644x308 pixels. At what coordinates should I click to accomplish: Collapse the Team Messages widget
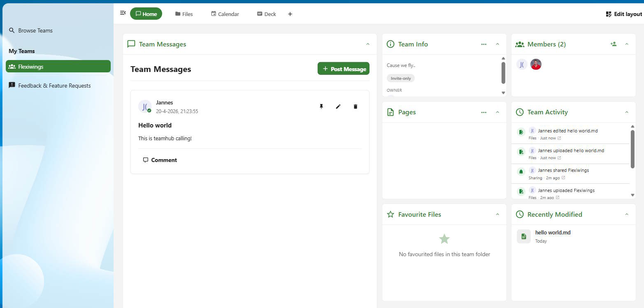pos(367,44)
